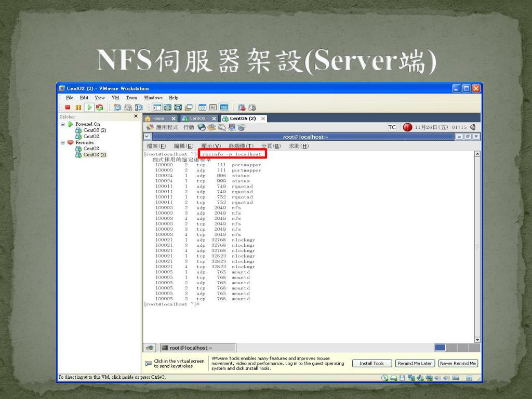The image size is (532, 399).
Task: Open the terminal window menu dropdown arrow
Action: tap(147, 137)
